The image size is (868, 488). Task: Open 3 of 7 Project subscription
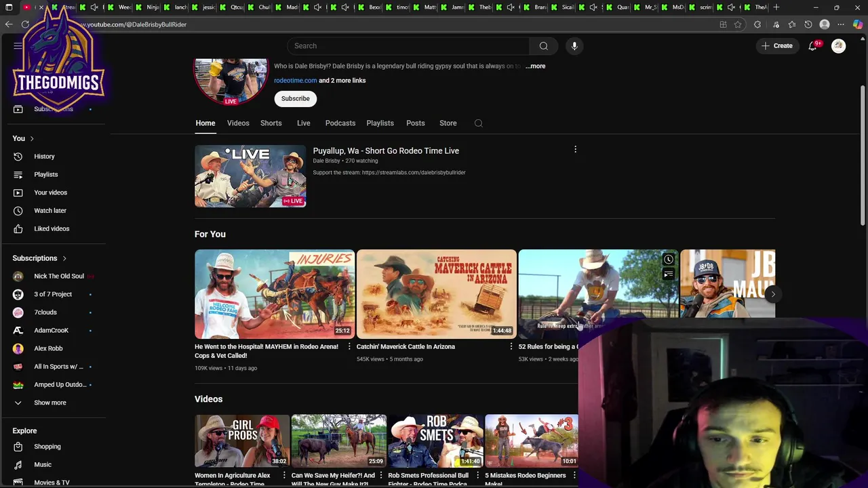tap(53, 294)
